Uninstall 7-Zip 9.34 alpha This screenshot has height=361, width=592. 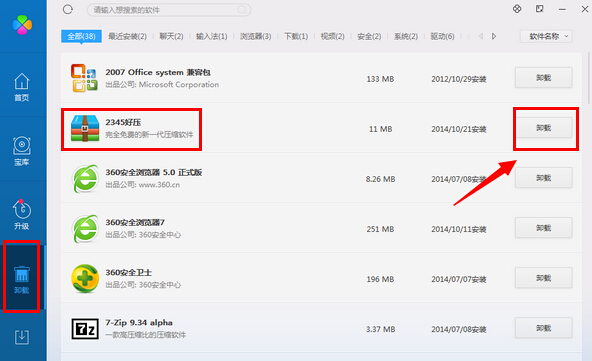click(x=544, y=328)
